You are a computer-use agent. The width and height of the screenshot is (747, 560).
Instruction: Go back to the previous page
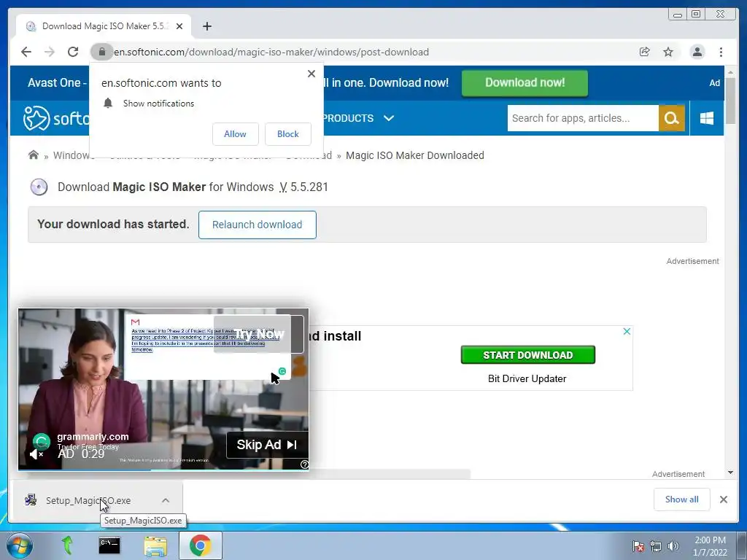[26, 52]
